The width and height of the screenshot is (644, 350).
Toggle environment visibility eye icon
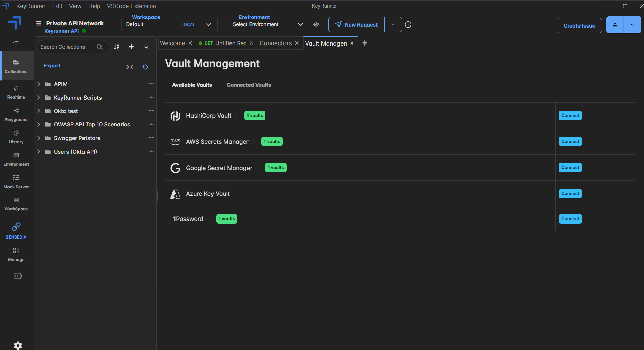point(316,24)
